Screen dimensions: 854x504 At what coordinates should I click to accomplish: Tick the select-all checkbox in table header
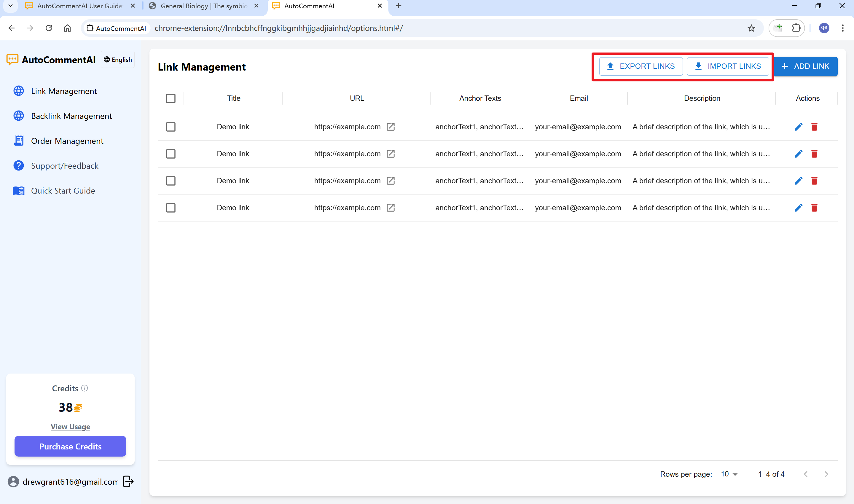171,98
